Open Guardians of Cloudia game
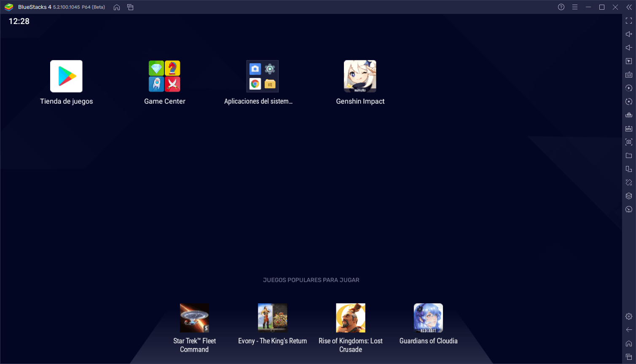The height and width of the screenshot is (364, 636). point(429,318)
